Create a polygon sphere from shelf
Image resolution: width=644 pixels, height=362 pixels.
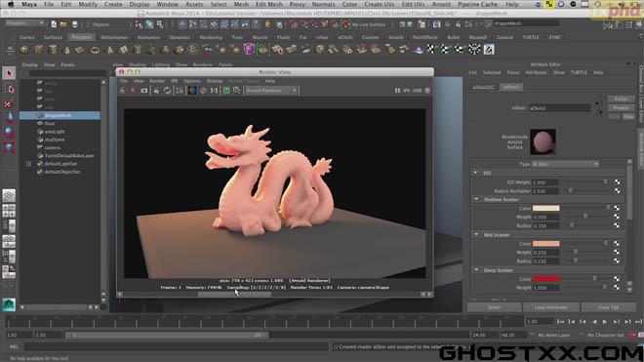pos(24,50)
